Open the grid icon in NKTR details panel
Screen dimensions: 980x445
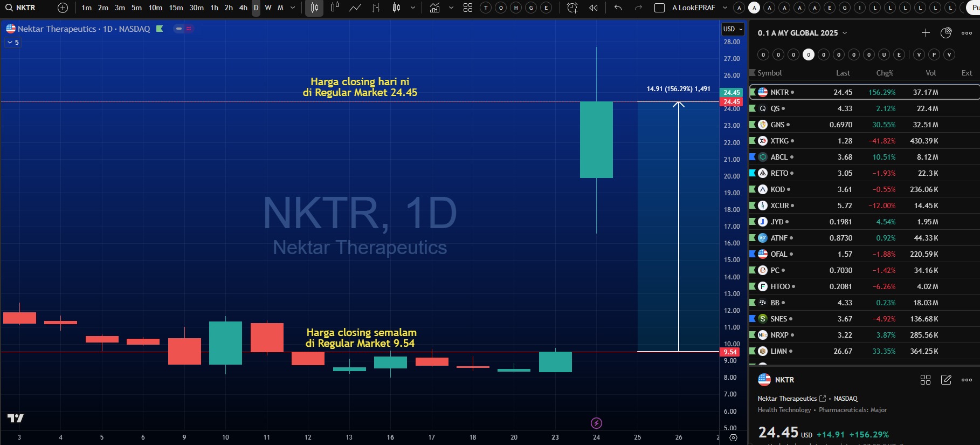(926, 380)
